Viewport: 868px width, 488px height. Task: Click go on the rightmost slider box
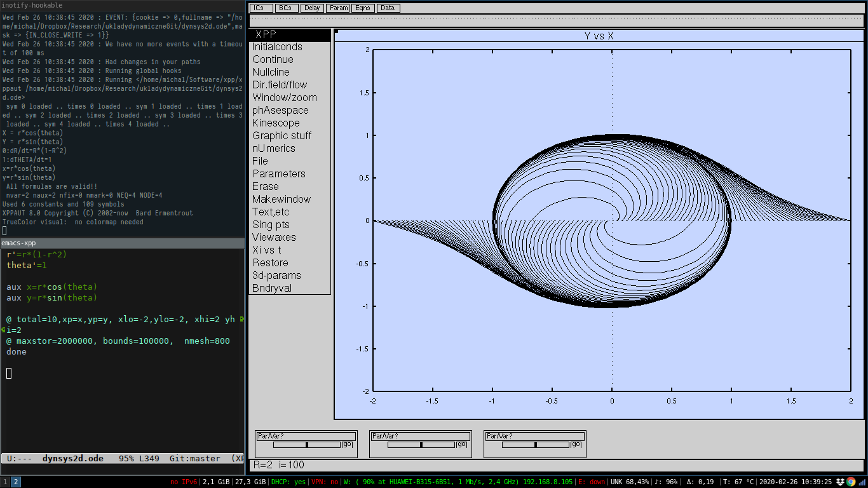tap(576, 445)
